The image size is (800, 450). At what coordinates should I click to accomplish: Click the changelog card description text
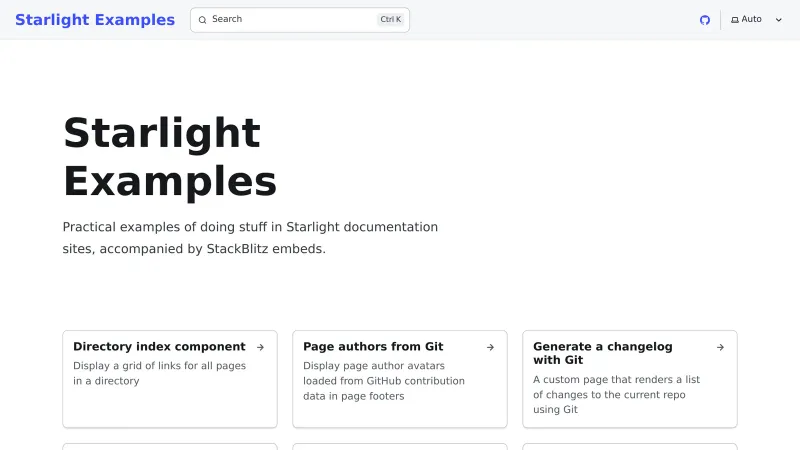point(616,394)
